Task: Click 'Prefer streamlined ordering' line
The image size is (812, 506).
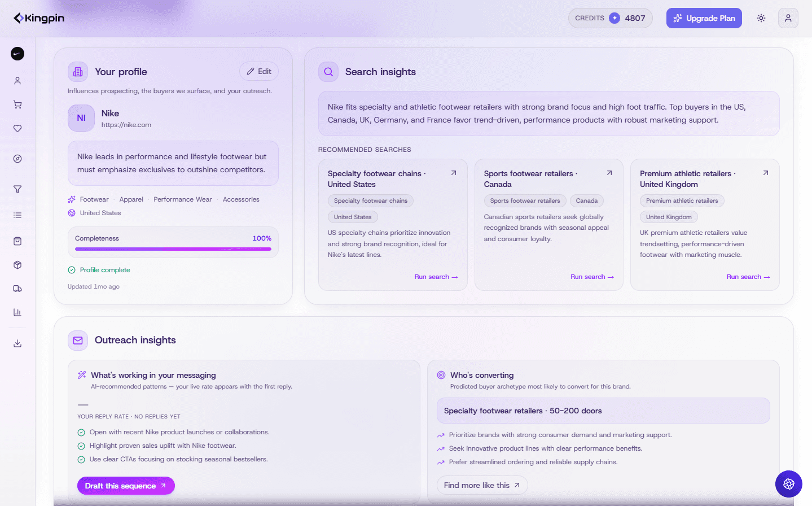Action: [x=533, y=462]
